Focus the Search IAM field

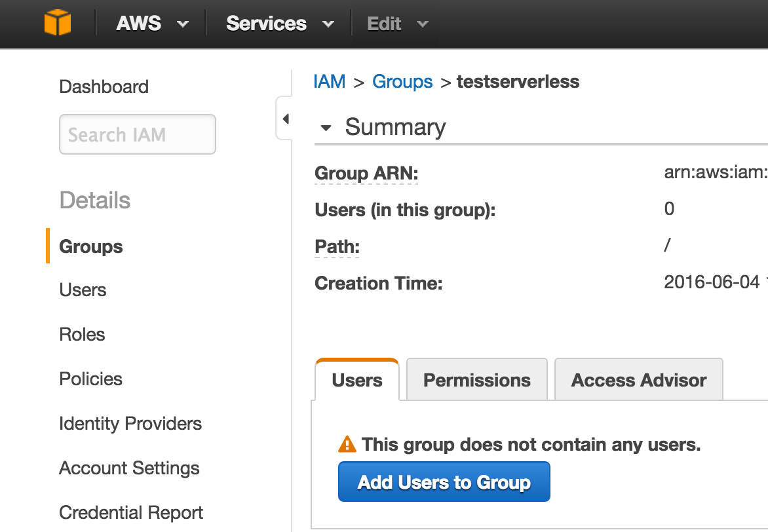138,134
